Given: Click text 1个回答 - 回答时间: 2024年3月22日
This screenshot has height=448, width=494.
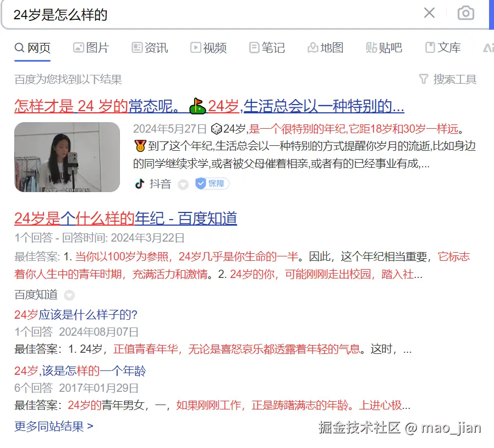Looking at the screenshot, I should point(100,238).
